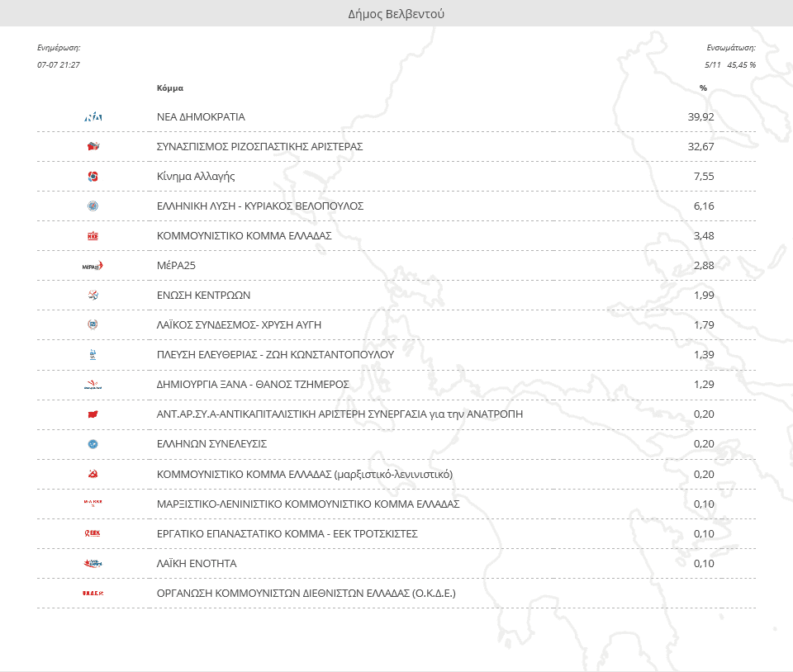Click the Ένωση Κεντρώων party logo
793x672 pixels.
click(x=93, y=295)
